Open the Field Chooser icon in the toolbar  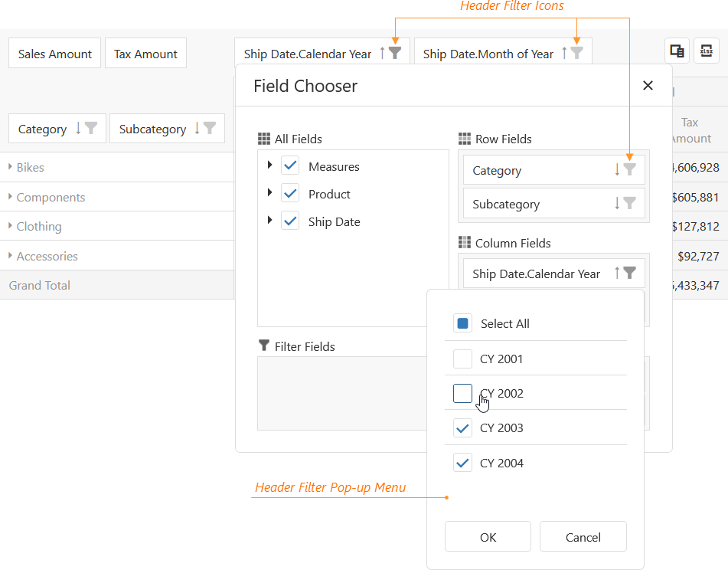pos(677,51)
